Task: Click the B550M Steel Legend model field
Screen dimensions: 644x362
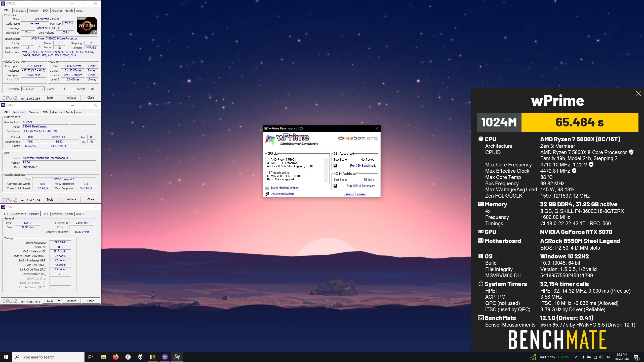Action: click(x=45, y=126)
